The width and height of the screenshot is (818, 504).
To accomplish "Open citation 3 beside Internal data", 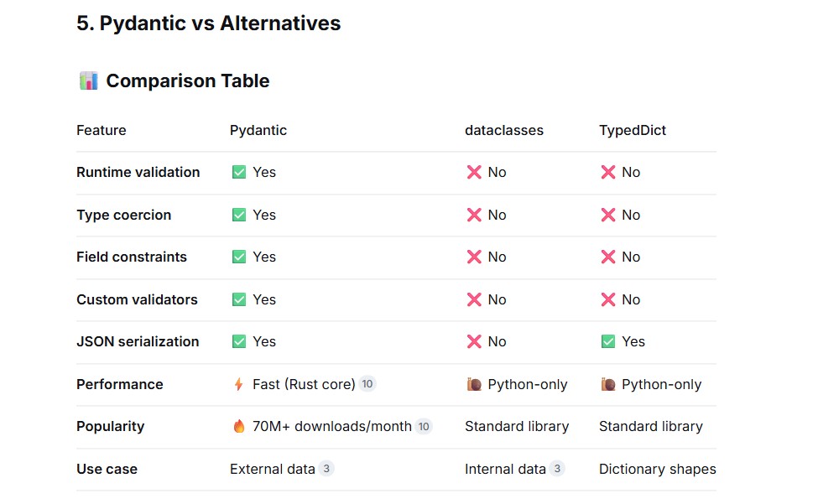I will (557, 469).
